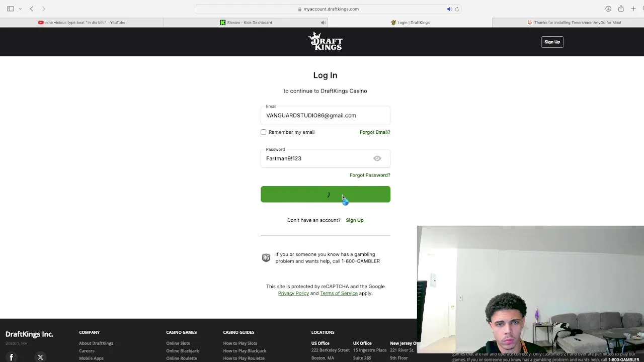Check the Remember my email box

263,132
